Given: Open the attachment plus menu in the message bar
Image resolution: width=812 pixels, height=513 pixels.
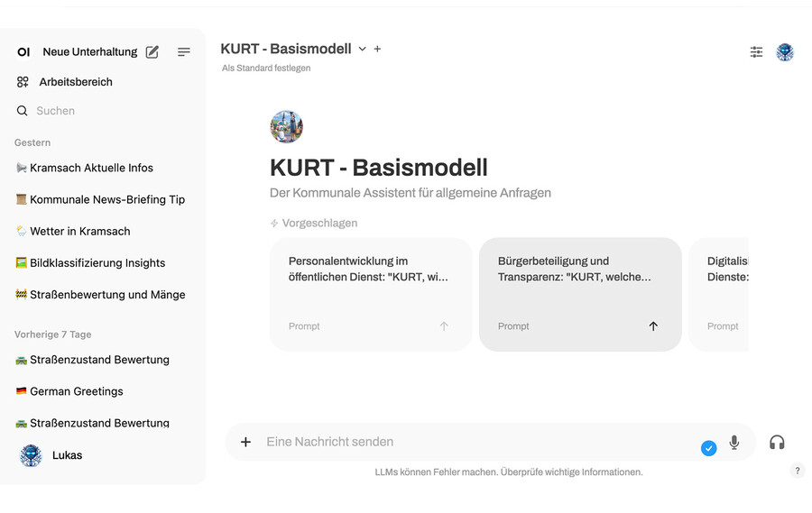Looking at the screenshot, I should [x=245, y=442].
